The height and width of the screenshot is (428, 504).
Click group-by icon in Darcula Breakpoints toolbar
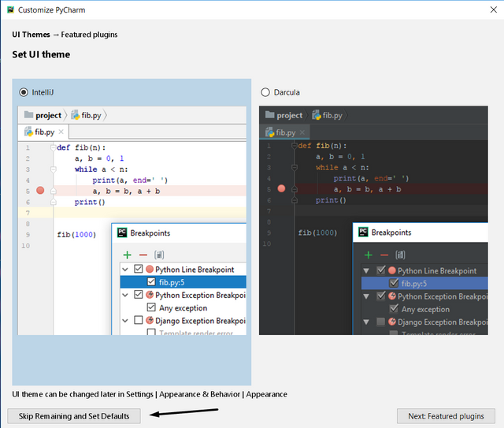[x=400, y=255]
